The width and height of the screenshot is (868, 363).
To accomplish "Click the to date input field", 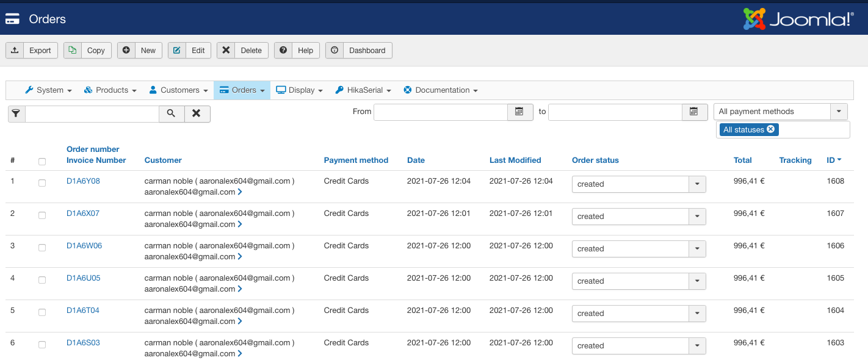I will tap(615, 112).
